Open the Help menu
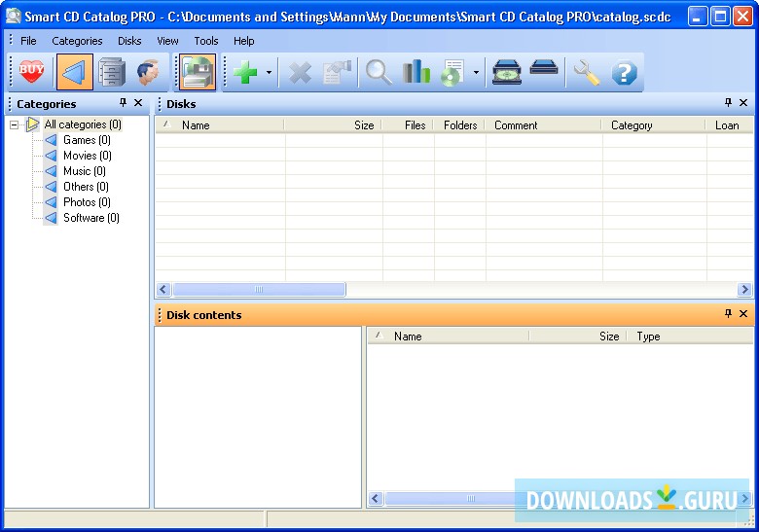 pos(244,41)
